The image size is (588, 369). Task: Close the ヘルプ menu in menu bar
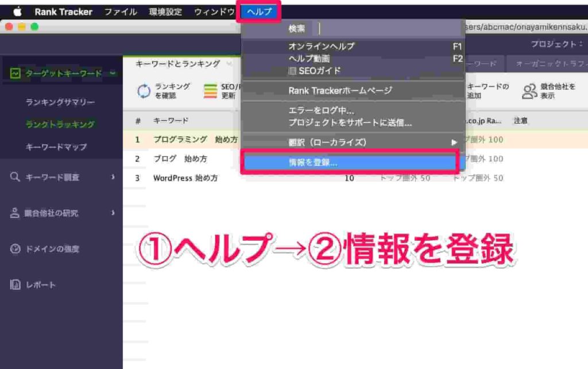(259, 11)
